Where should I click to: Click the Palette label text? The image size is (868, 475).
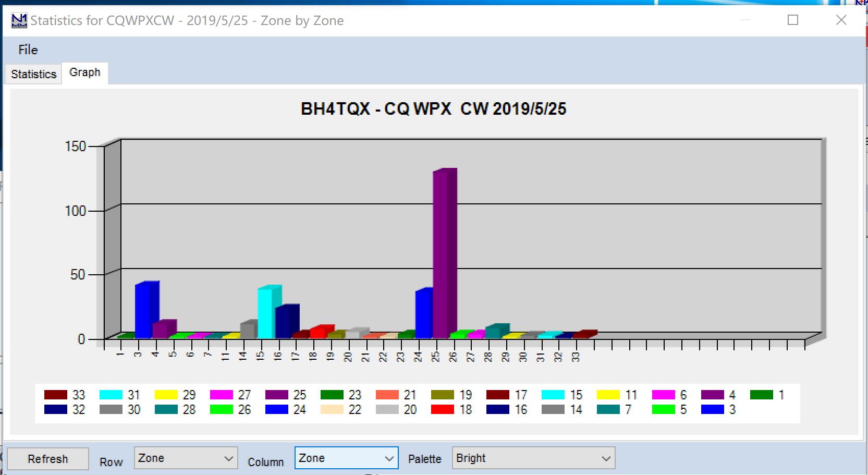point(424,459)
